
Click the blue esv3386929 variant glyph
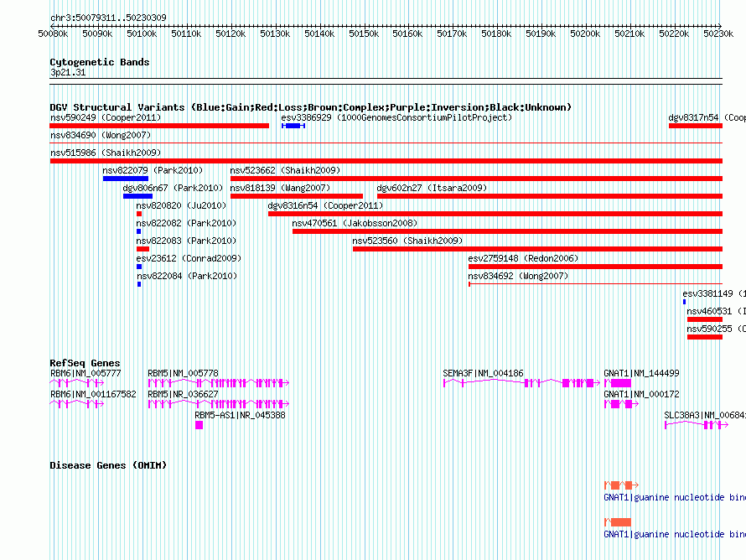[293, 126]
